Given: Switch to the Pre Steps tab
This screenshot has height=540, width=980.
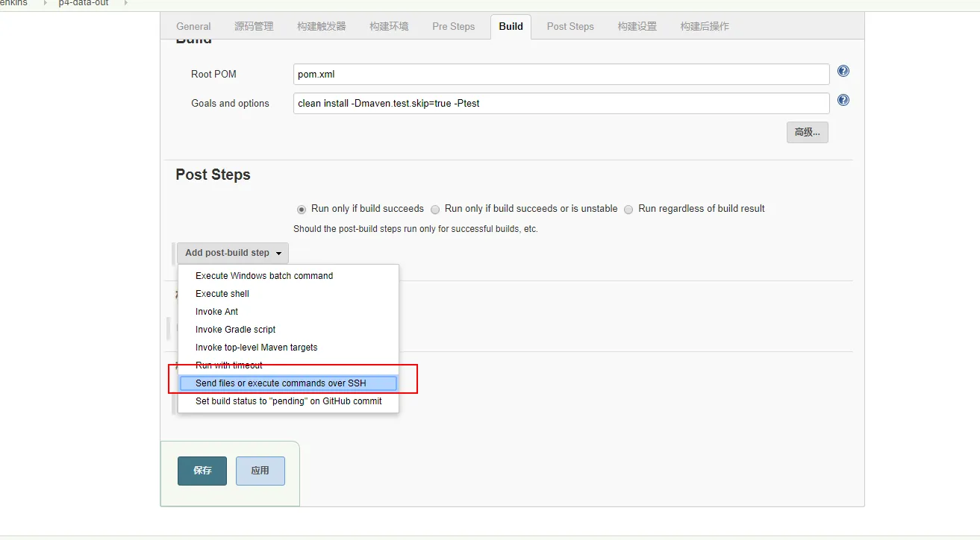Looking at the screenshot, I should [x=453, y=26].
